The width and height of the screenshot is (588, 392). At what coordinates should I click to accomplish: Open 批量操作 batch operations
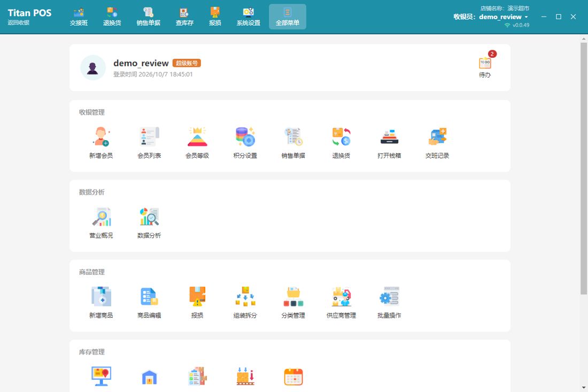(389, 303)
